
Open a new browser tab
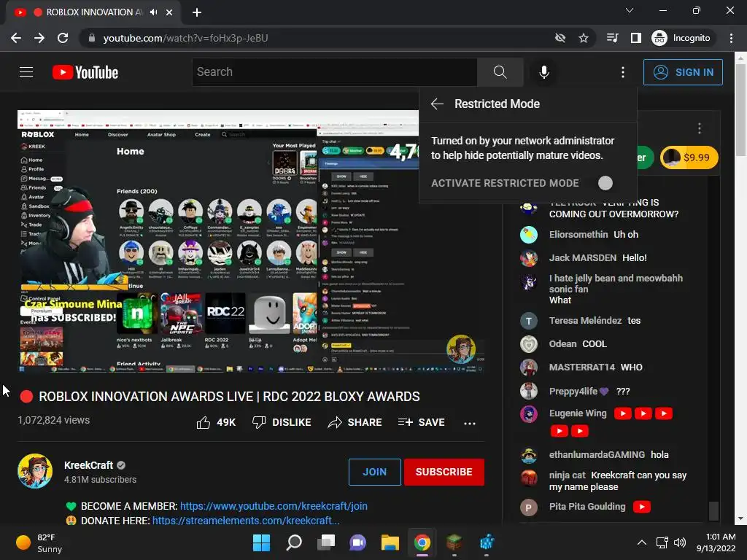tap(197, 12)
